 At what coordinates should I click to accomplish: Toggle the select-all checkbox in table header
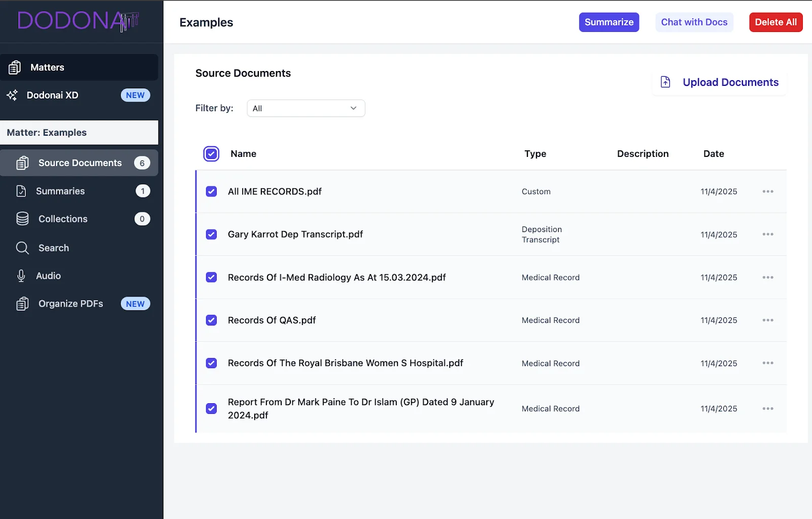tap(211, 154)
